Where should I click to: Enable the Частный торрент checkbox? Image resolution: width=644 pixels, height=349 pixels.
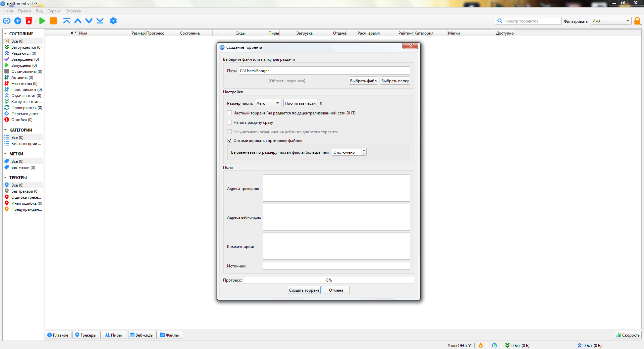(229, 113)
